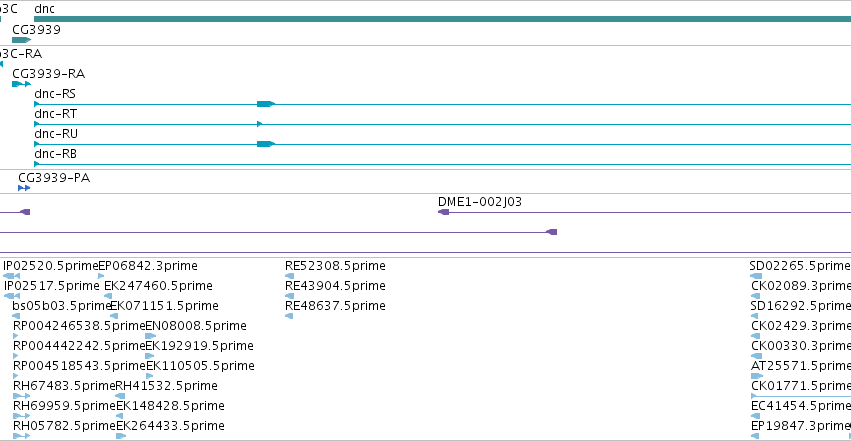Click the EP19847.3prime EST label

pos(801,426)
